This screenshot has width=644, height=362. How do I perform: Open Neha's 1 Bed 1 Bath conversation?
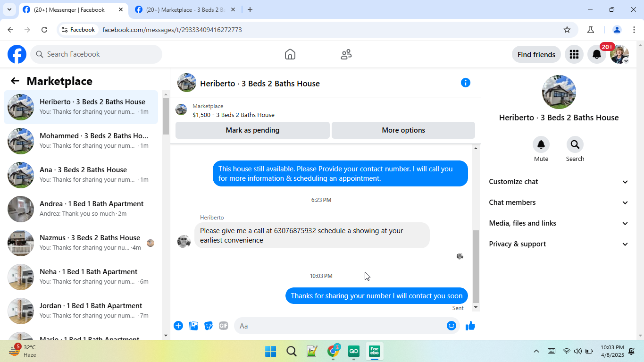tap(81, 277)
